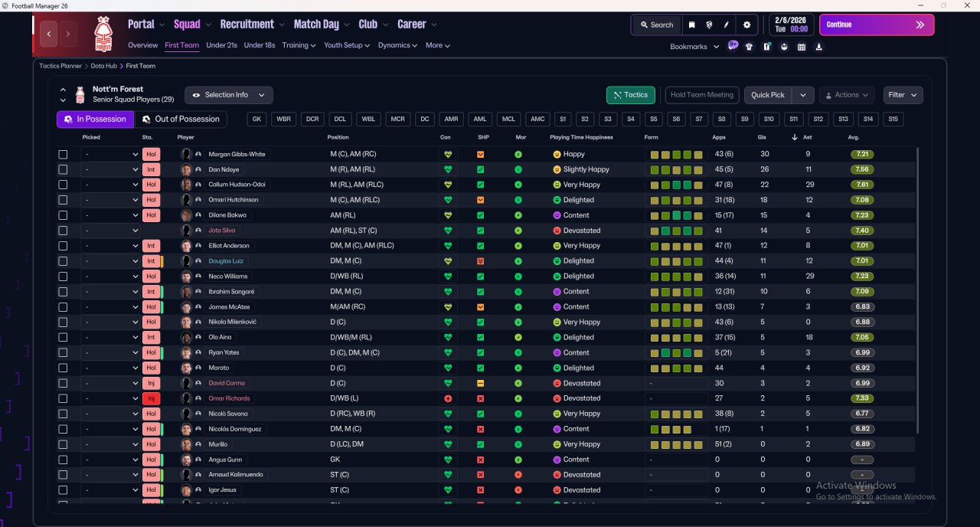This screenshot has height=527, width=980.
Task: Open the Tactics button
Action: click(x=631, y=95)
